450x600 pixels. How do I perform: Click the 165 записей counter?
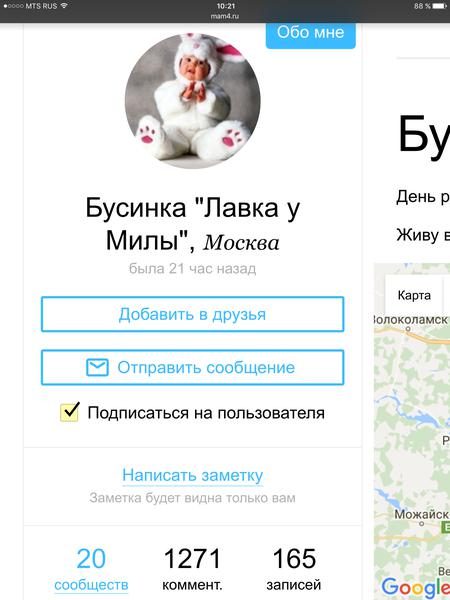(x=294, y=569)
